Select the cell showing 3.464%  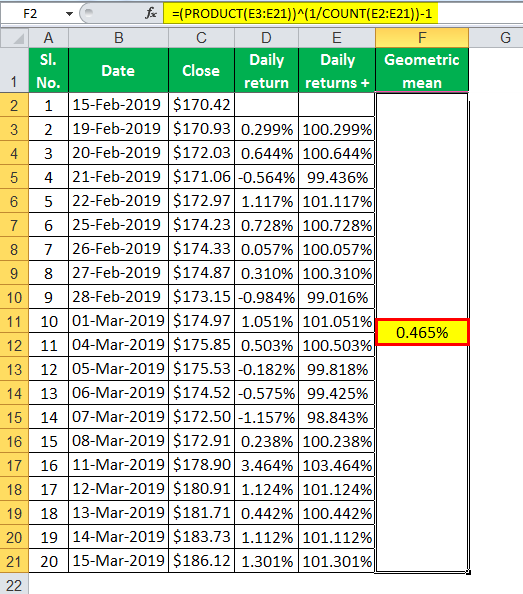coord(267,465)
